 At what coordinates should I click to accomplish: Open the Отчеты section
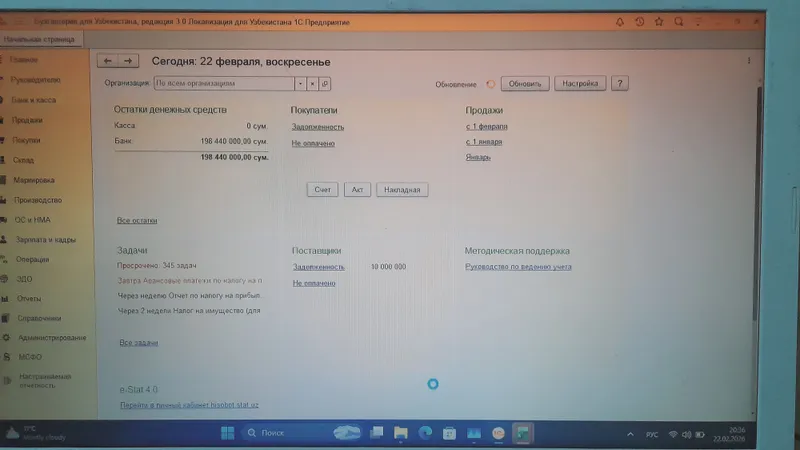pos(29,299)
